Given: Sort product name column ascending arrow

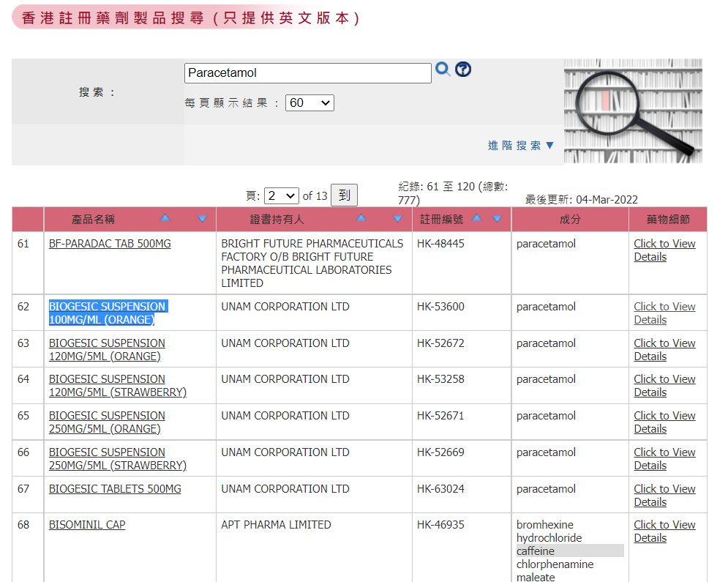Looking at the screenshot, I should pos(165,219).
